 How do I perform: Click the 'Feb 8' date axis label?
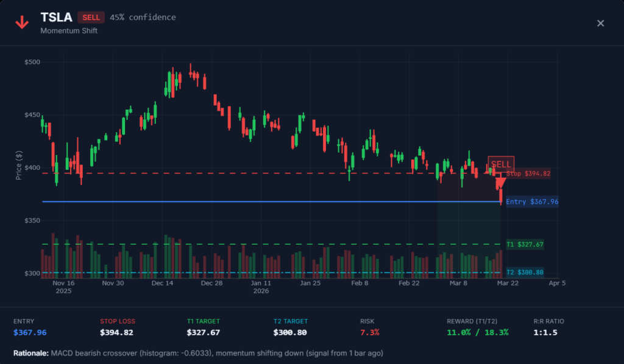click(360, 283)
